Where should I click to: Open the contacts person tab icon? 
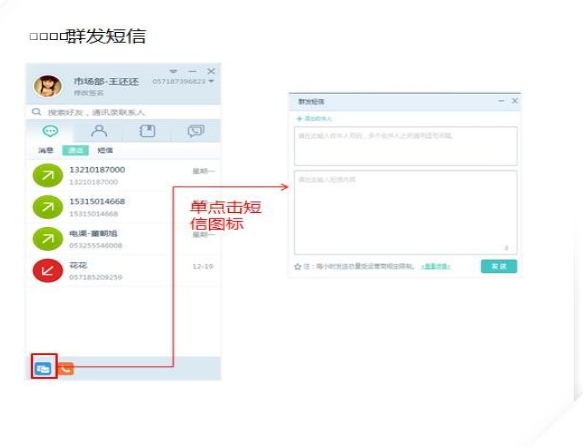pyautogui.click(x=99, y=131)
